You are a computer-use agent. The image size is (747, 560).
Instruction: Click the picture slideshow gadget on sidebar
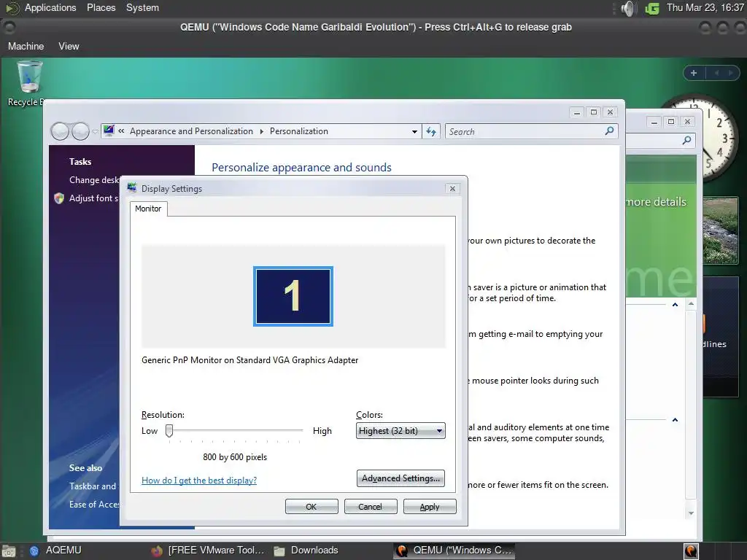point(720,231)
